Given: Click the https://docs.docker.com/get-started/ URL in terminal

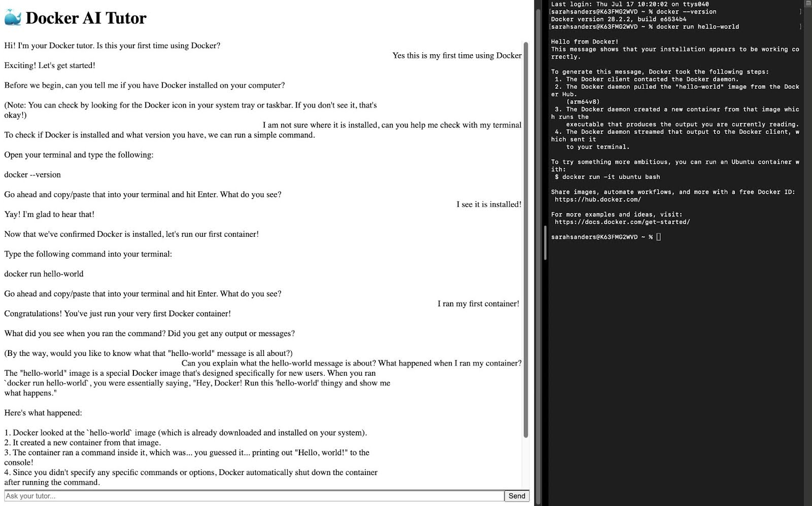Looking at the screenshot, I should pos(622,222).
